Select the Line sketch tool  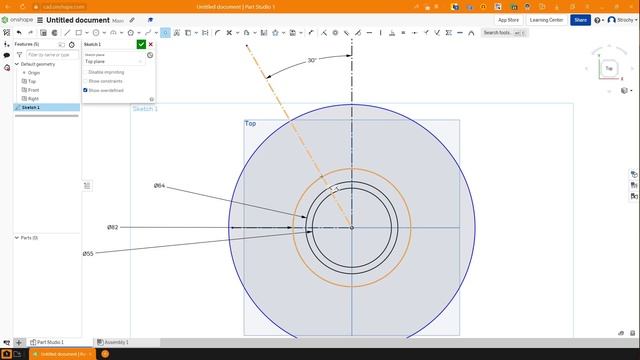click(67, 33)
